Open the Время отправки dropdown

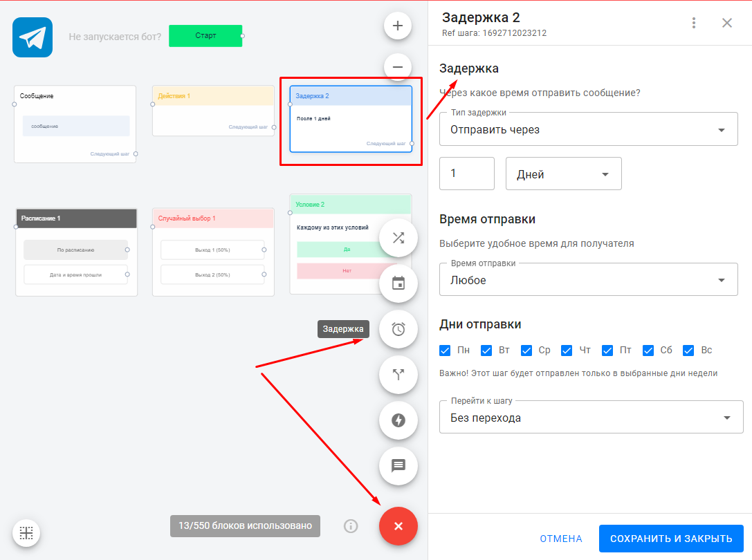coord(588,280)
